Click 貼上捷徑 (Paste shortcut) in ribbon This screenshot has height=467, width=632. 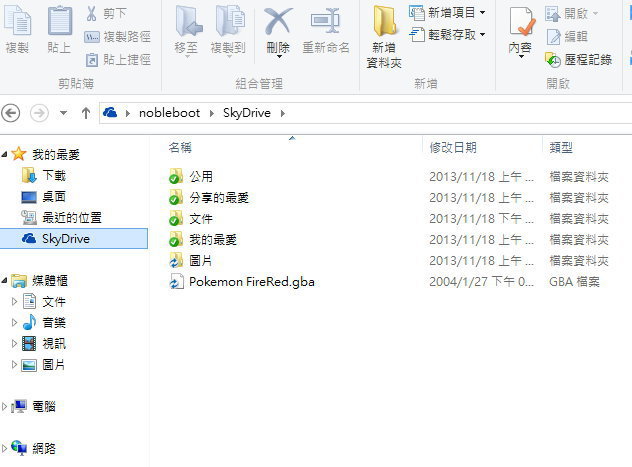pos(118,60)
